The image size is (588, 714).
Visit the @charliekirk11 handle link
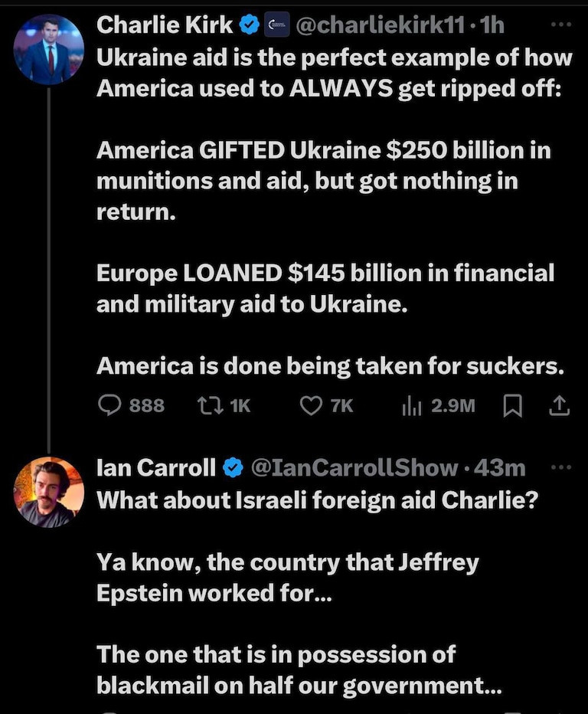379,25
